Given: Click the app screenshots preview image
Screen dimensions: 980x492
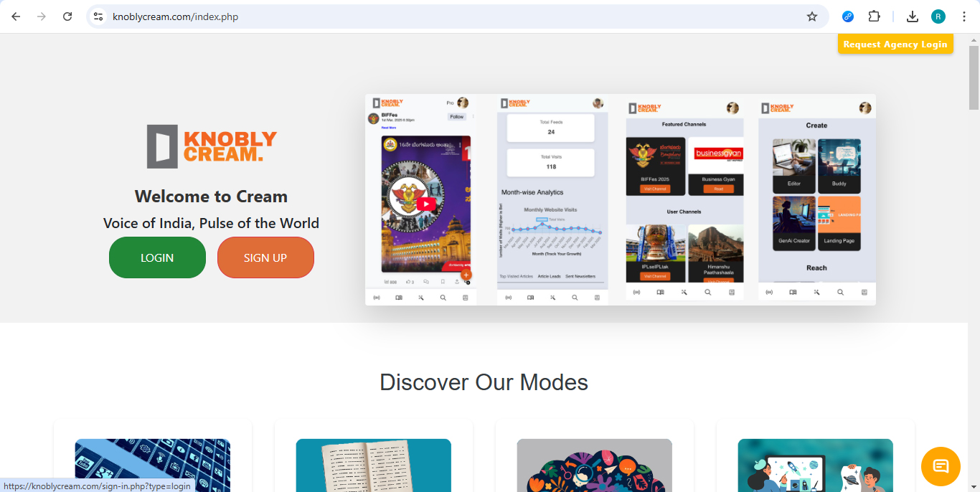Looking at the screenshot, I should tap(621, 200).
